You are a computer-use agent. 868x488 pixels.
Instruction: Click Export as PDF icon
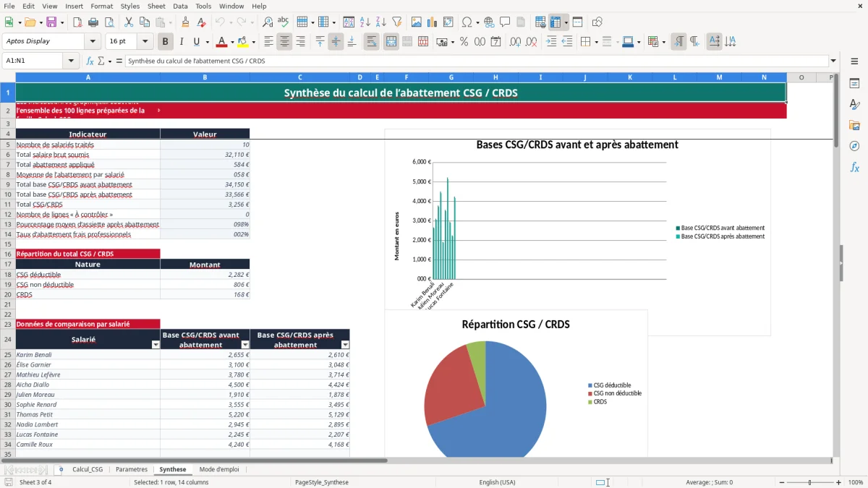coord(77,22)
